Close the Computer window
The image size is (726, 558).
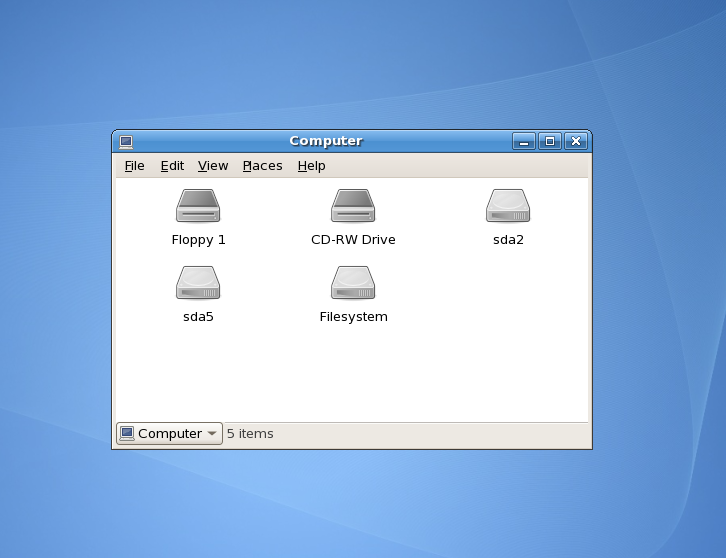coord(576,141)
